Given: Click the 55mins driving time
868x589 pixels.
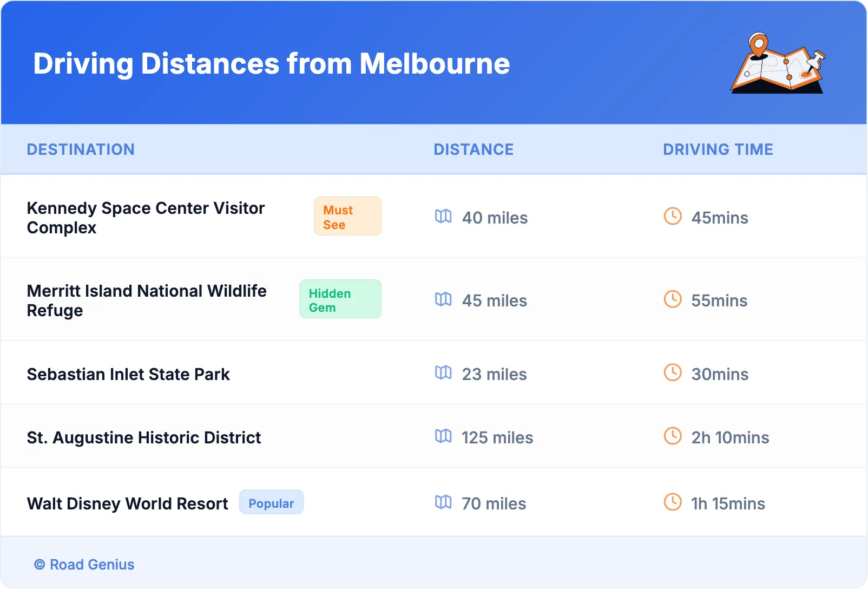Looking at the screenshot, I should click(719, 300).
